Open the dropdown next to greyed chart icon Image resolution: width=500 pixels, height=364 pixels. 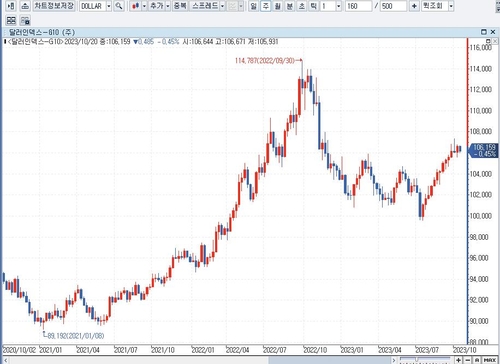point(241,6)
